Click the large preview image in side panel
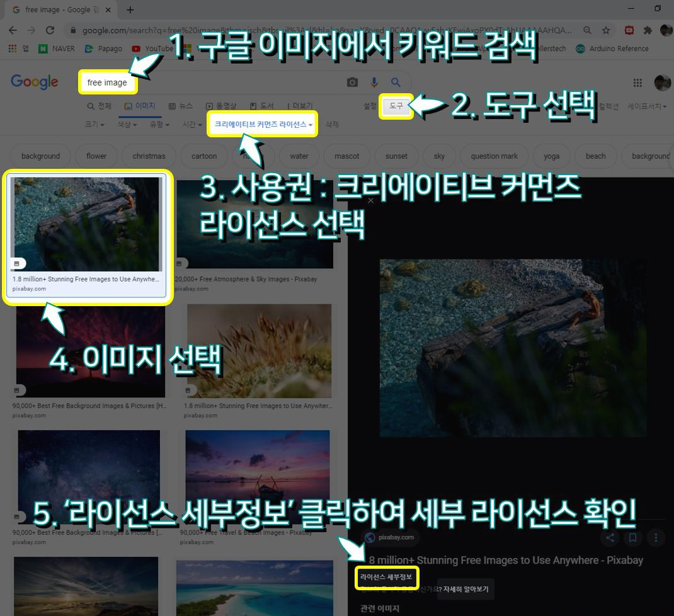 (x=513, y=348)
